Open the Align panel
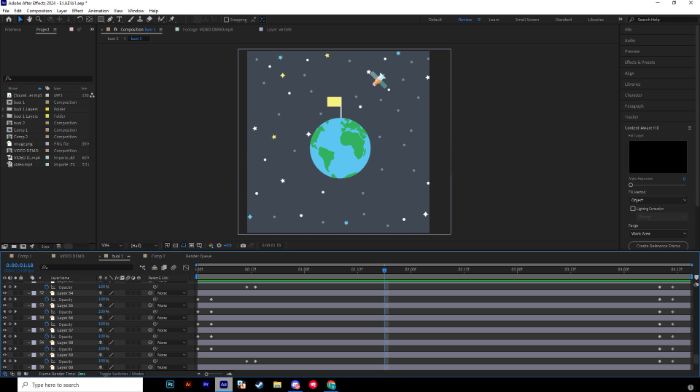700x392 pixels. click(x=629, y=73)
